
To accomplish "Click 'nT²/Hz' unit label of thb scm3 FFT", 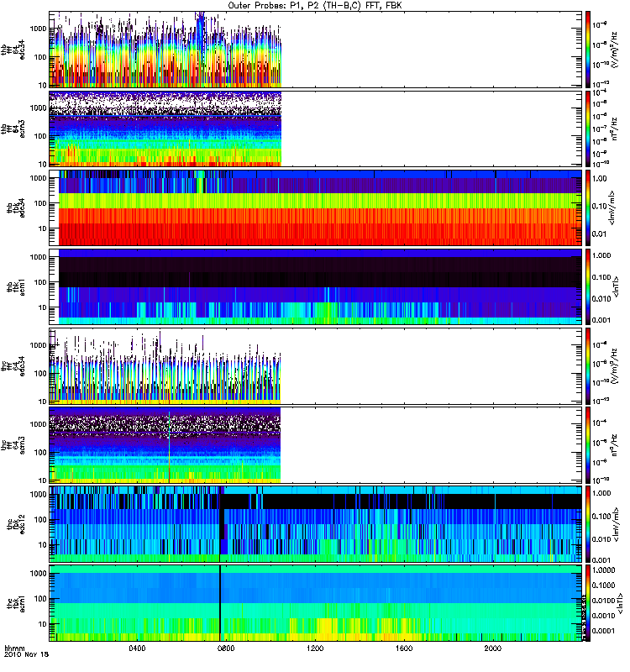I will tap(614, 129).
